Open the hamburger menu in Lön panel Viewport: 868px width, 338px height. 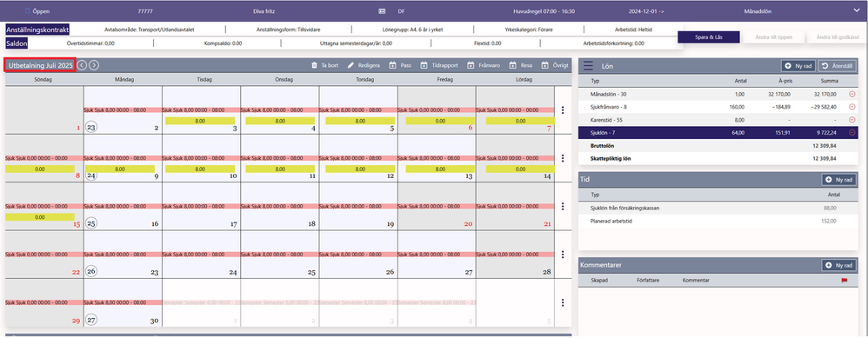[x=588, y=66]
